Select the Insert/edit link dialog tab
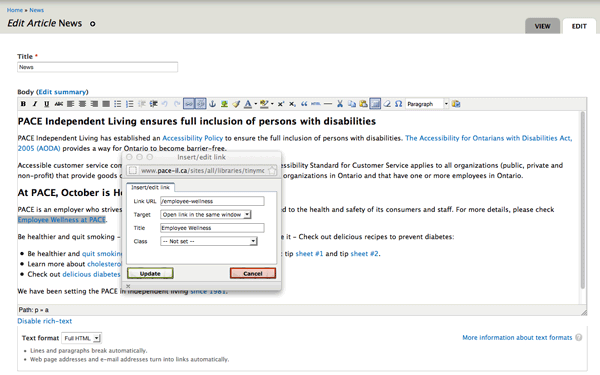 (150, 187)
